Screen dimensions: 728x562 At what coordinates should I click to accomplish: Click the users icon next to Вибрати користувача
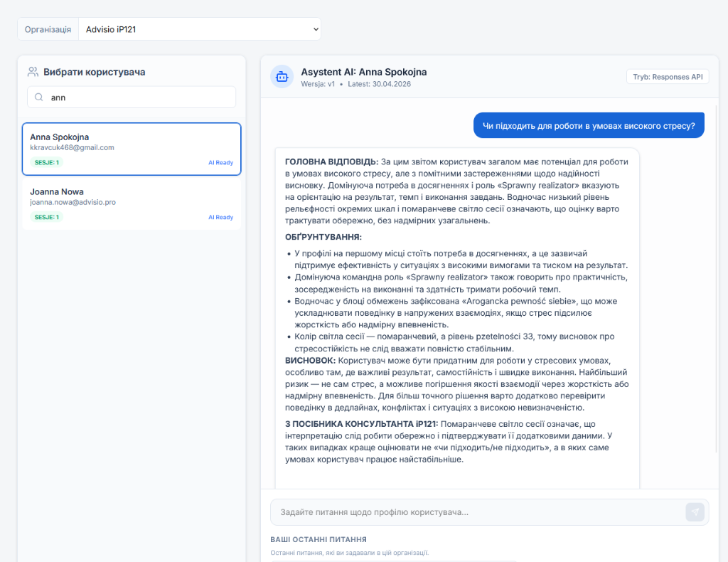[x=33, y=72]
